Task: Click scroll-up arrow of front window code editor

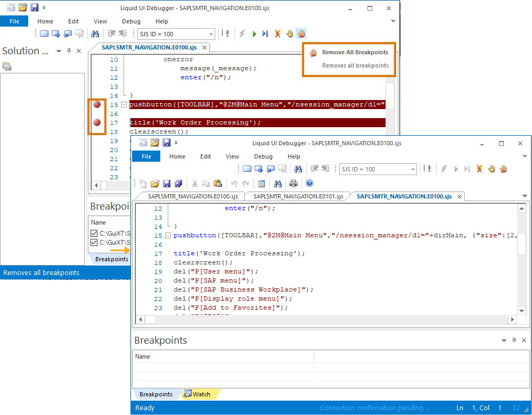Action: (521, 209)
